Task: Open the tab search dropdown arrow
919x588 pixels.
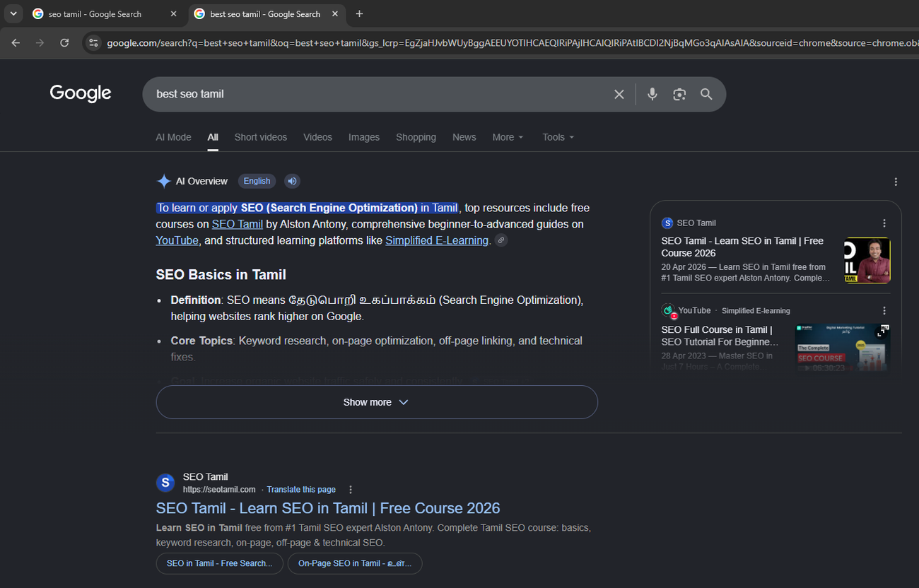Action: pyautogui.click(x=13, y=13)
